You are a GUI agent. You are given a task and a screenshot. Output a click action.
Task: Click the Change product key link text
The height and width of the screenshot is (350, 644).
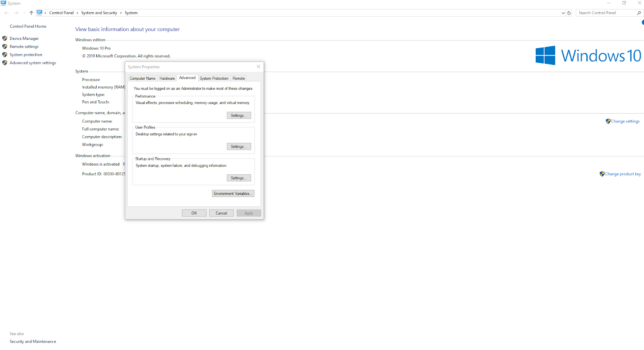623,174
